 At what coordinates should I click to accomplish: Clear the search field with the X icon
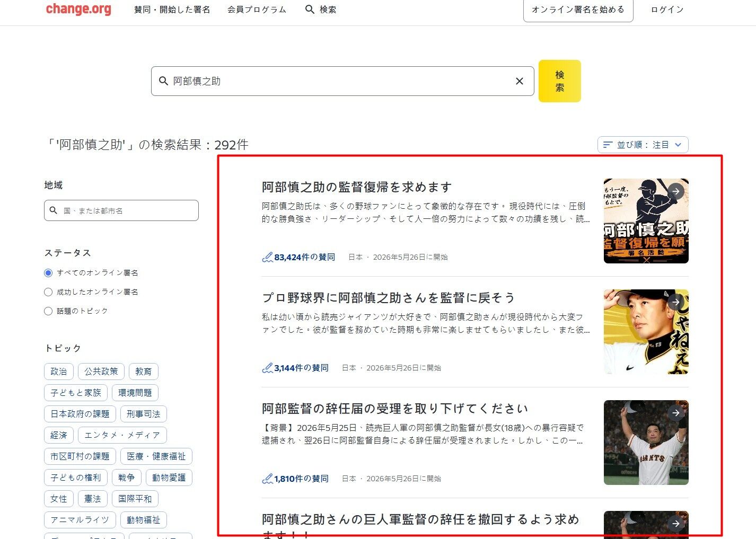click(520, 81)
